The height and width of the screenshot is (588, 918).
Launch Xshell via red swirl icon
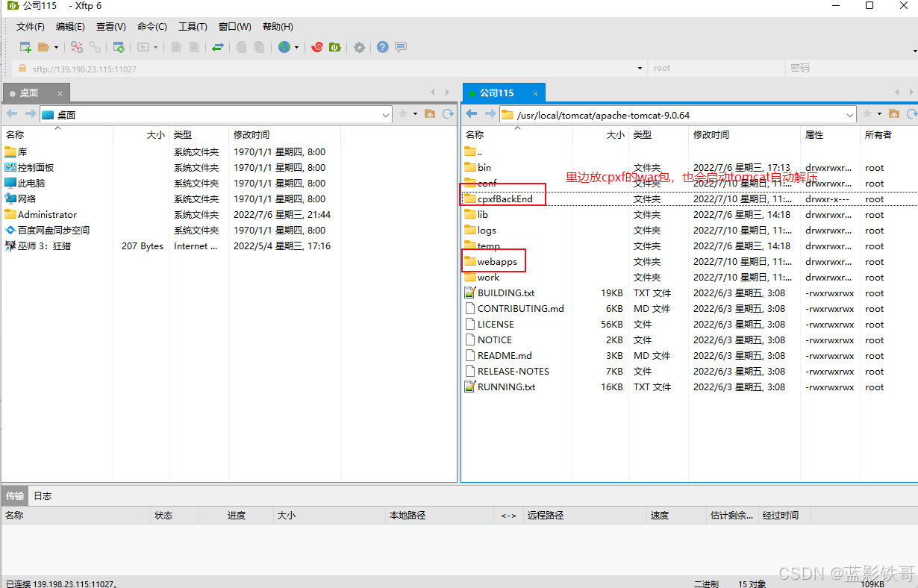point(317,47)
